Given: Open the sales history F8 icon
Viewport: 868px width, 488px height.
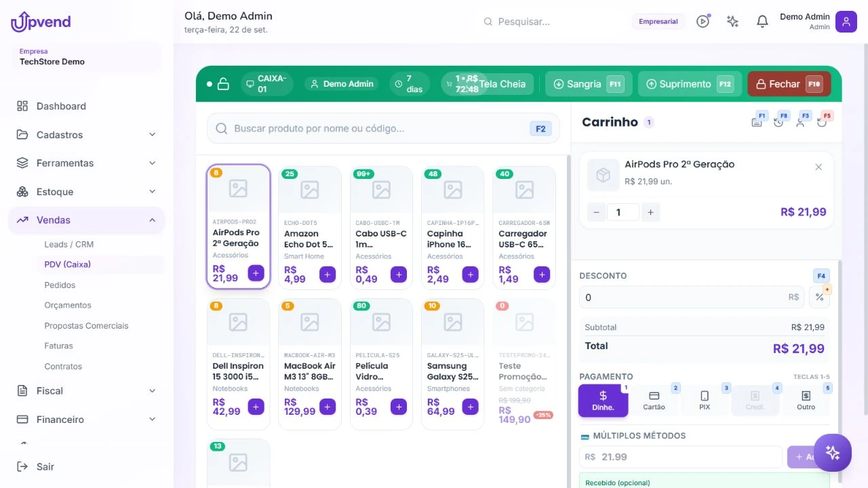Looking at the screenshot, I should click(x=779, y=122).
